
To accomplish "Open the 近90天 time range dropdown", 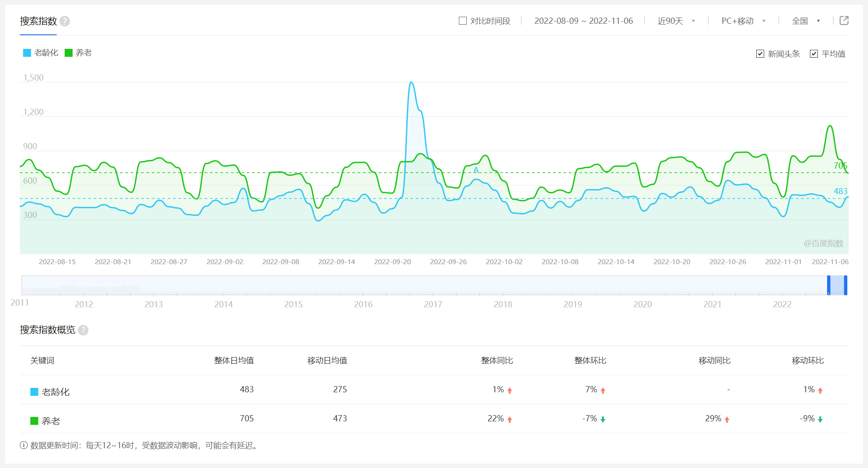I will [676, 21].
